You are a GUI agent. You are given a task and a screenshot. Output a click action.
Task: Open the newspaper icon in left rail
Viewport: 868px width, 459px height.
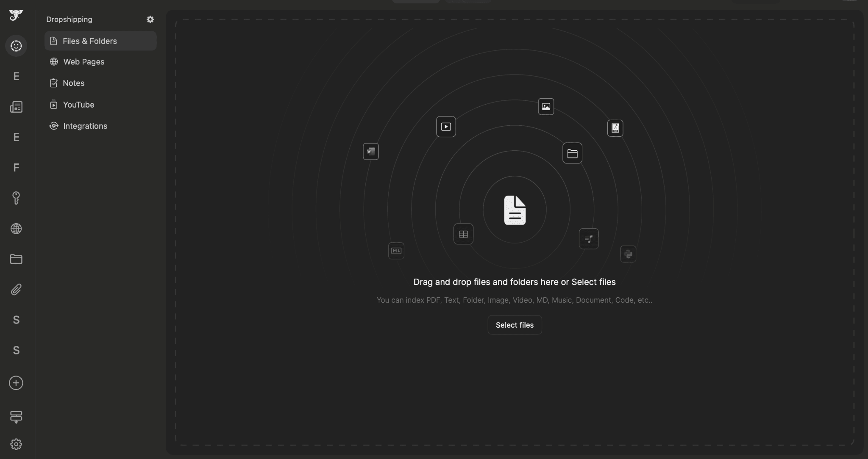[x=16, y=107]
